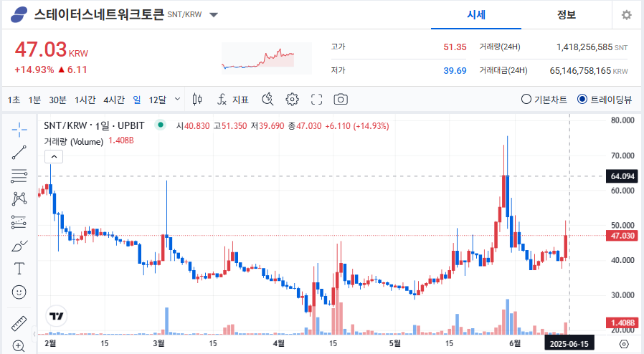Click the SNT/KRW · 1일 · UPBIT legend title

(94, 125)
